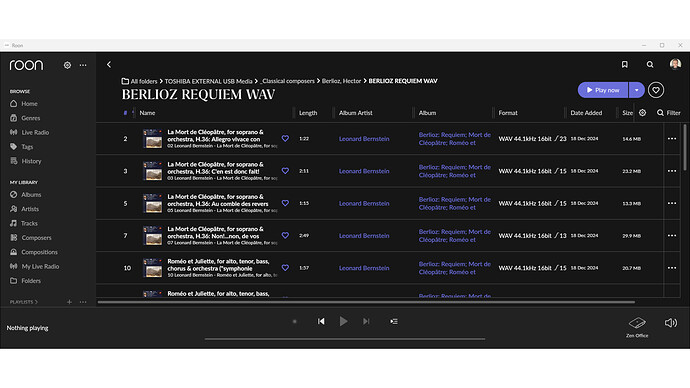690x388 pixels.
Task: Select the Zen Office audio zone icon
Action: coord(637,323)
